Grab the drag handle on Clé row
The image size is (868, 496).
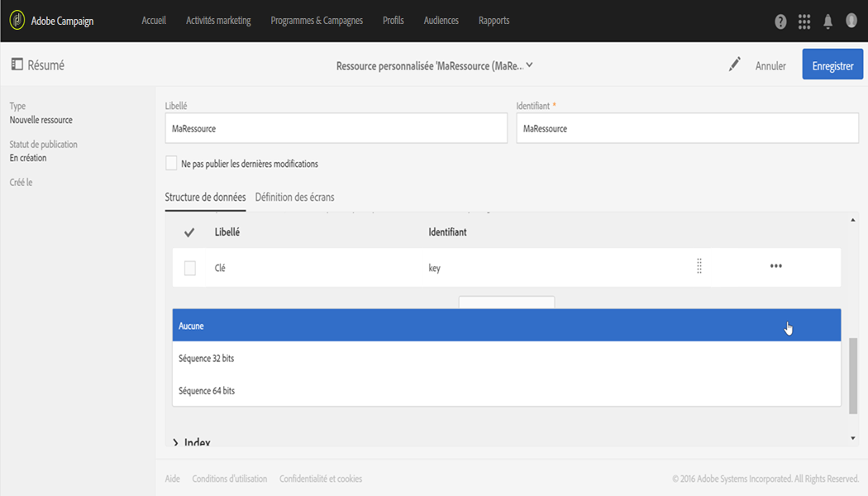(699, 266)
